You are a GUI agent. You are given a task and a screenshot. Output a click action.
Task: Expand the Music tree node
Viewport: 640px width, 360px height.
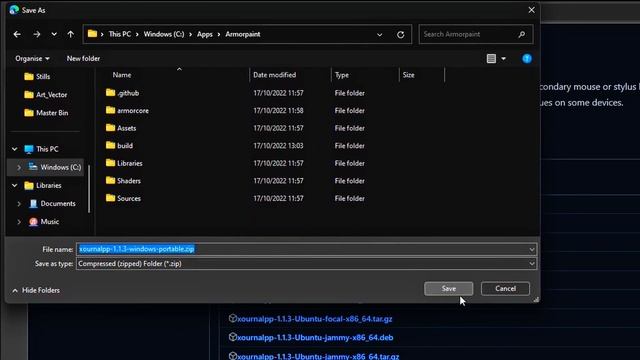19,222
